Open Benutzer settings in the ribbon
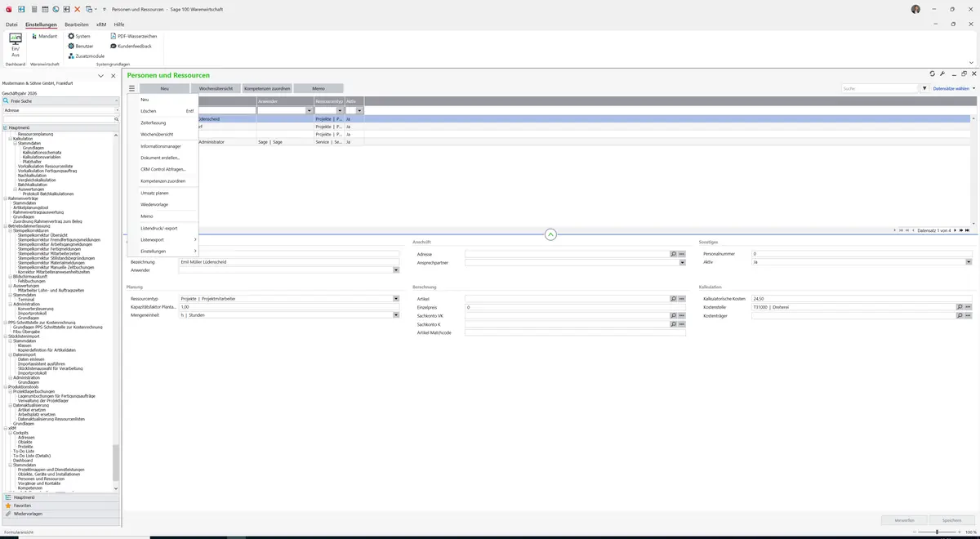This screenshot has width=980, height=539. (x=81, y=46)
